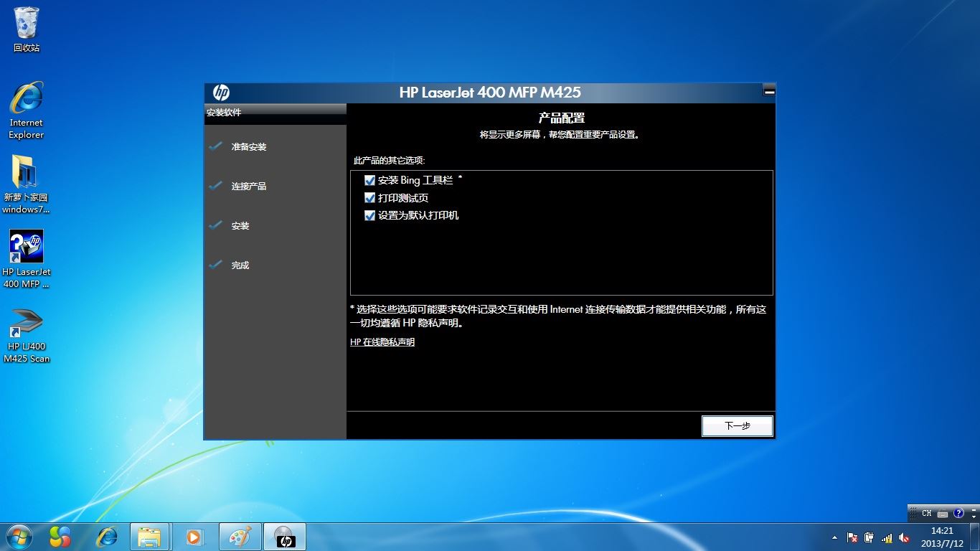The width and height of the screenshot is (980, 551).
Task: Select the Recycle Bin desktop icon
Action: [x=27, y=29]
